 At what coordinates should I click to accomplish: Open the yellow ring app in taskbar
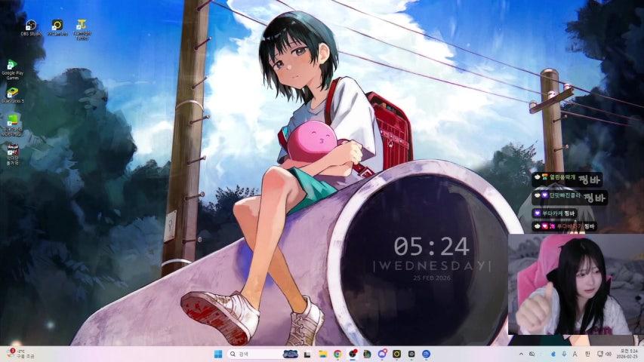click(397, 354)
